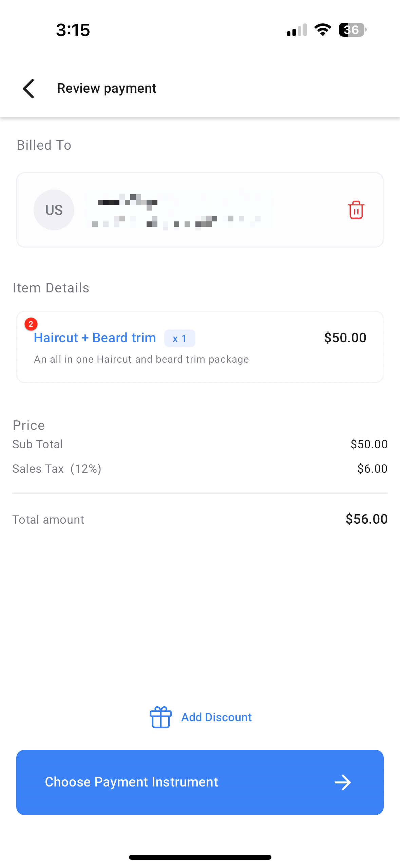Select the billed customer card

click(x=200, y=210)
